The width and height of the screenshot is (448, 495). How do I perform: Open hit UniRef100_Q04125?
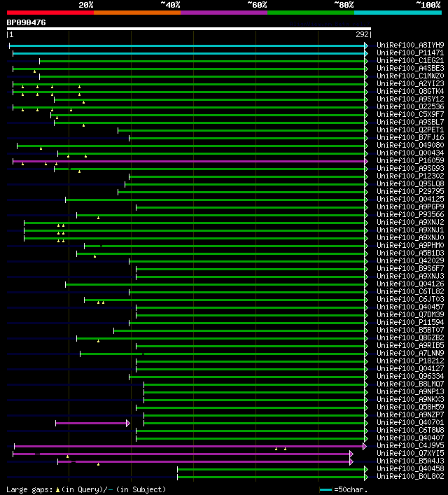coord(410,200)
